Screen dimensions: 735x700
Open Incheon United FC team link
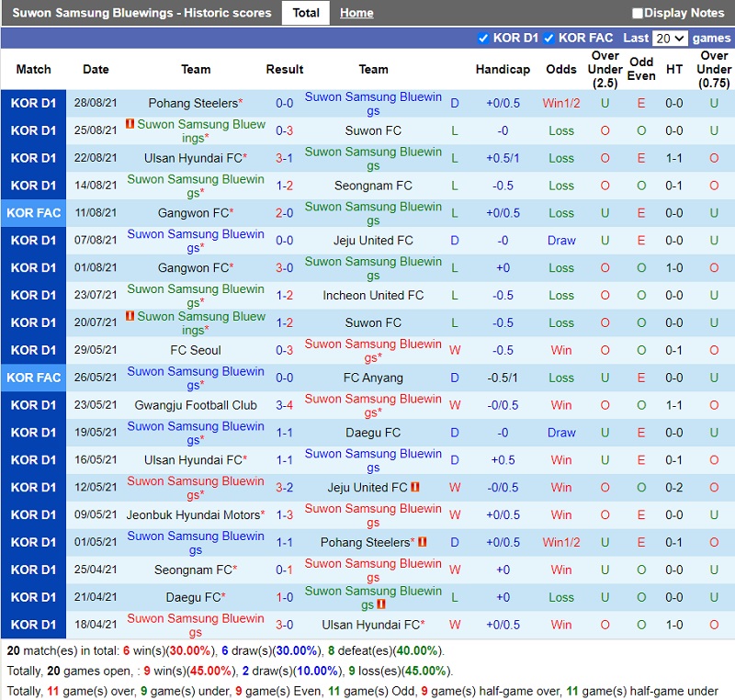pos(373,296)
